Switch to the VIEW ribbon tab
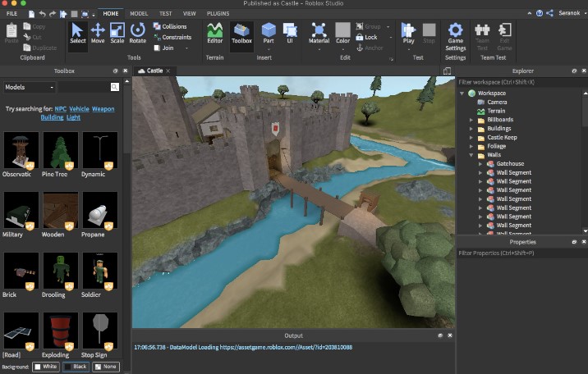The width and height of the screenshot is (588, 374). [x=189, y=13]
